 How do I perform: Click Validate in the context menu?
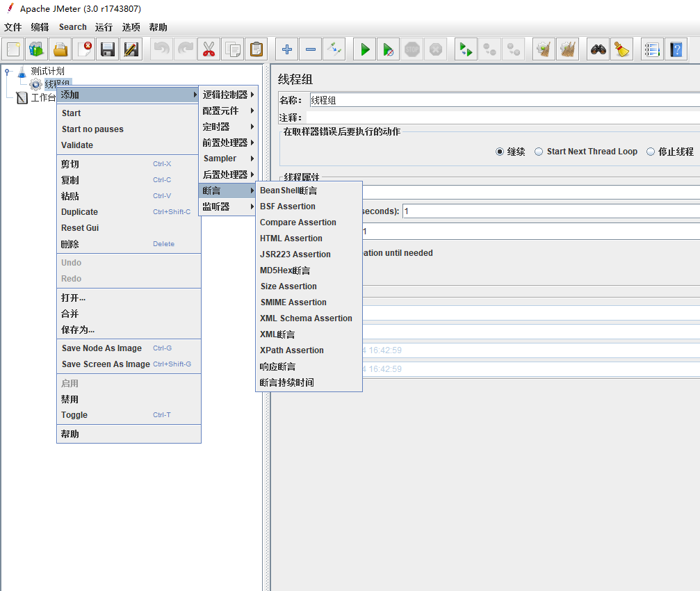click(129, 145)
